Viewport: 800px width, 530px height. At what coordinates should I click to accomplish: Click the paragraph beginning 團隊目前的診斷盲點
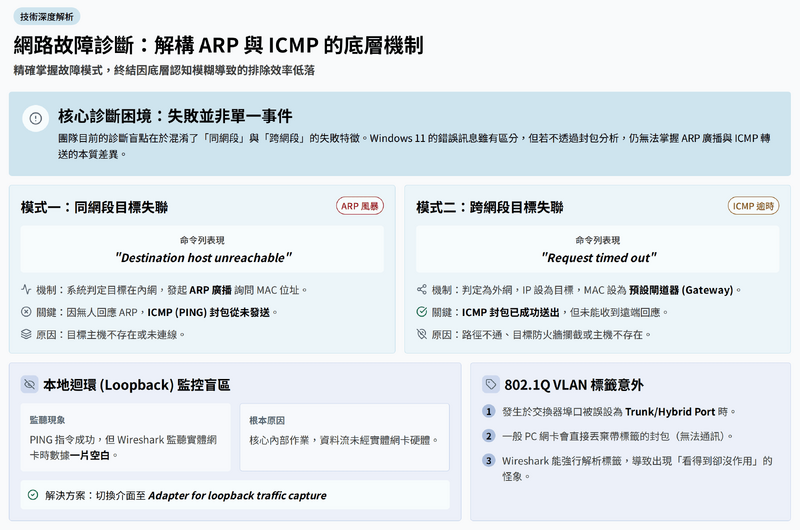pos(414,146)
